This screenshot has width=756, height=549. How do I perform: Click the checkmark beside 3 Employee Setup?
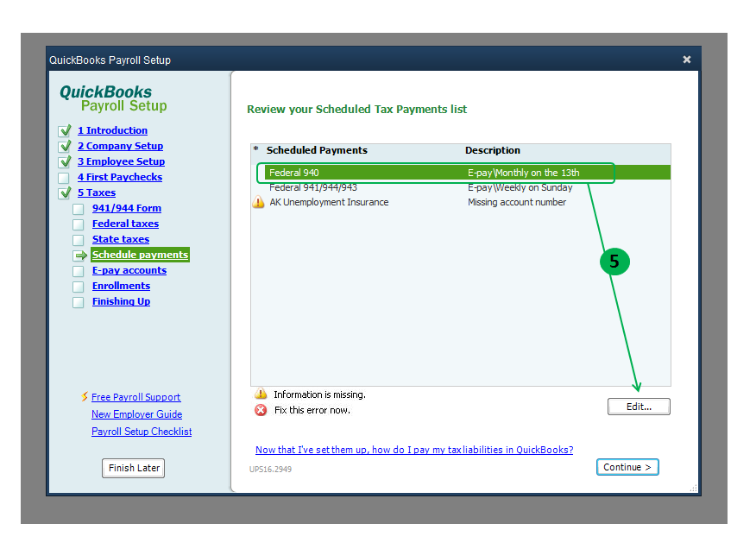[x=65, y=161]
